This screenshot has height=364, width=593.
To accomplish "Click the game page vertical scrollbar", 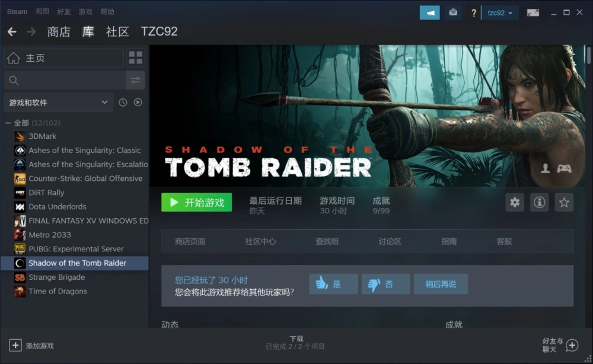I will pos(588,55).
